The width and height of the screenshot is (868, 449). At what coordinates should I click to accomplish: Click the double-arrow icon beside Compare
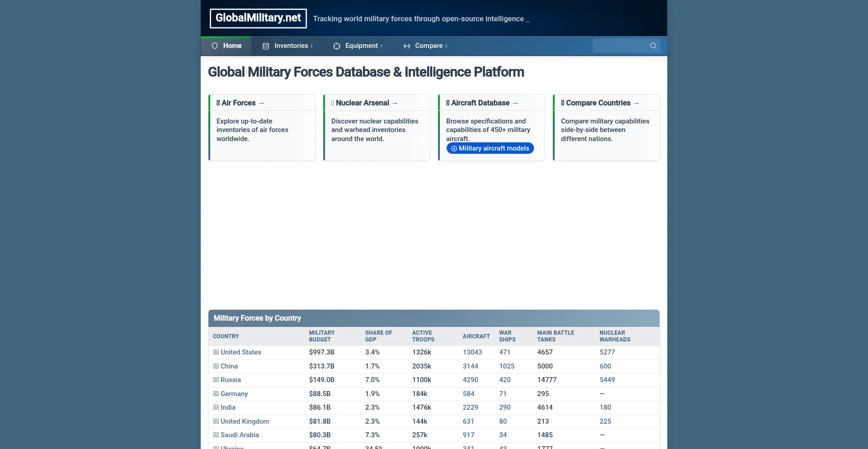tap(407, 46)
